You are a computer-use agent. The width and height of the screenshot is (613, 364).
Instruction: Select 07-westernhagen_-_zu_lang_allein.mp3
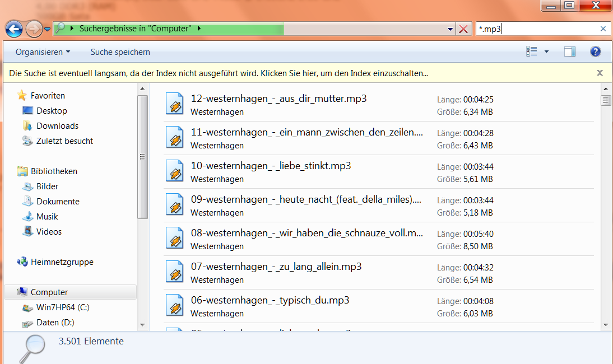point(378,273)
